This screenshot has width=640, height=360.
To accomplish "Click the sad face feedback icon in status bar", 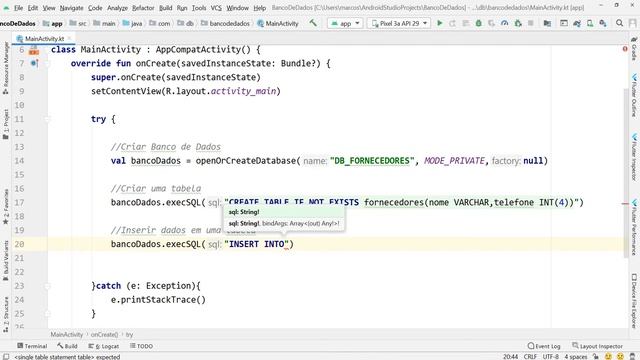I will click(620, 356).
